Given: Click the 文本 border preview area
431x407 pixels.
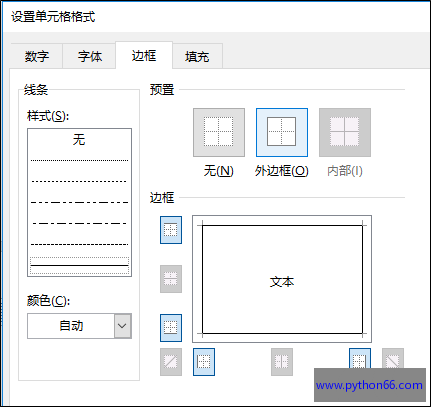Looking at the screenshot, I should pyautogui.click(x=282, y=279).
